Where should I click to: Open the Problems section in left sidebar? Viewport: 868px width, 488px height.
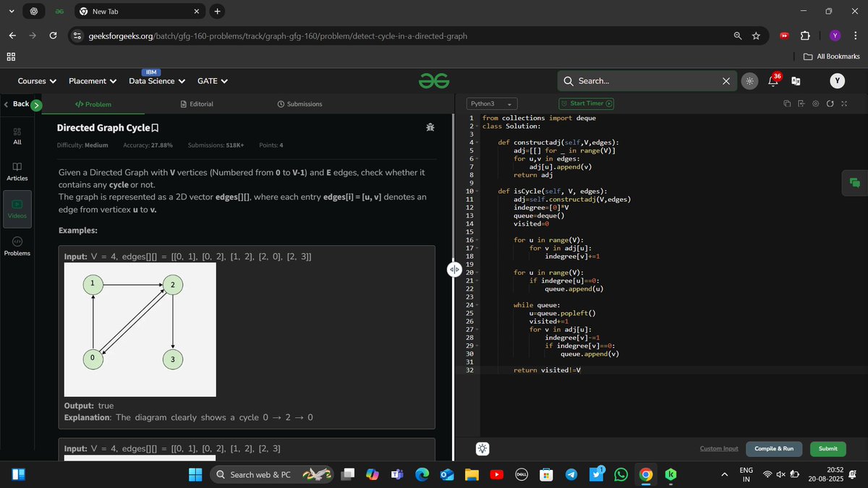click(x=17, y=246)
